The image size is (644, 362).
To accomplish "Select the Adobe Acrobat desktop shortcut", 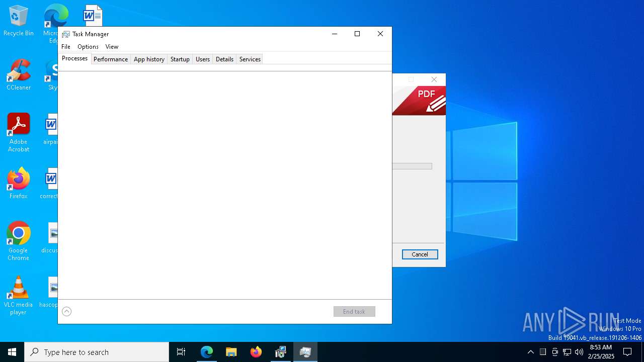I will point(19,133).
